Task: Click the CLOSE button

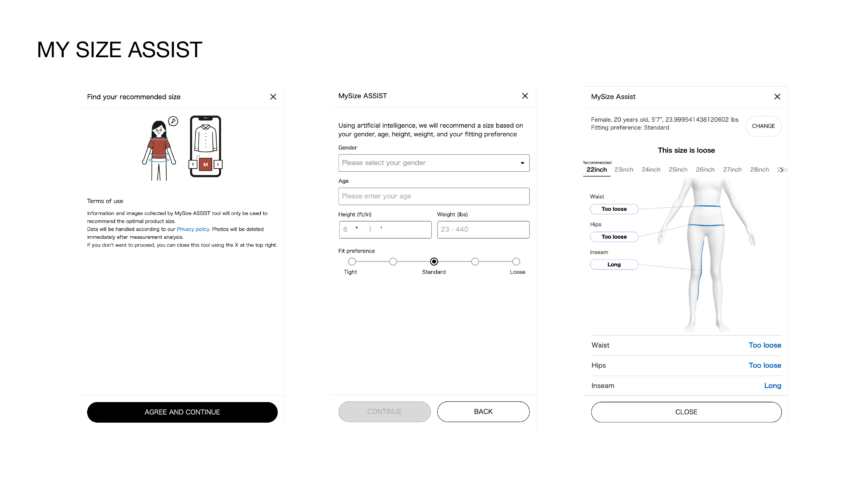Action: pos(686,412)
